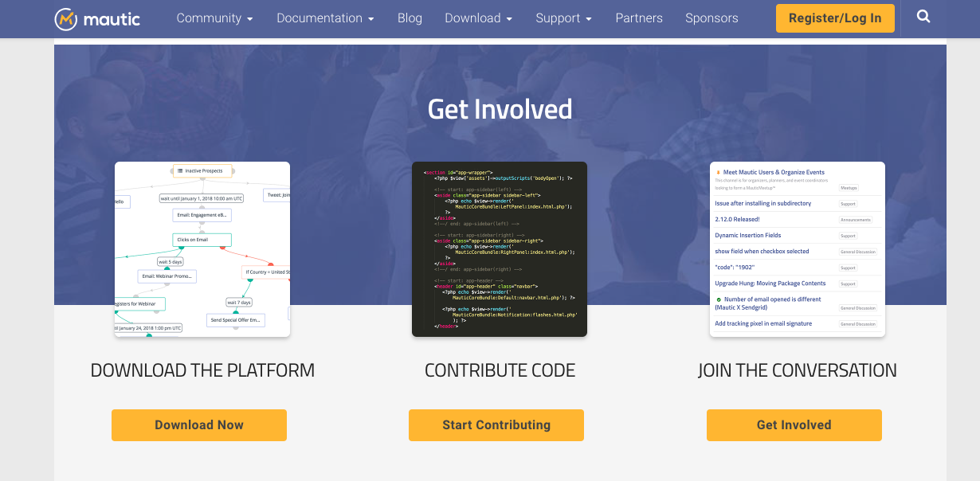
Task: Open the community forum topics thumbnail
Action: click(798, 249)
